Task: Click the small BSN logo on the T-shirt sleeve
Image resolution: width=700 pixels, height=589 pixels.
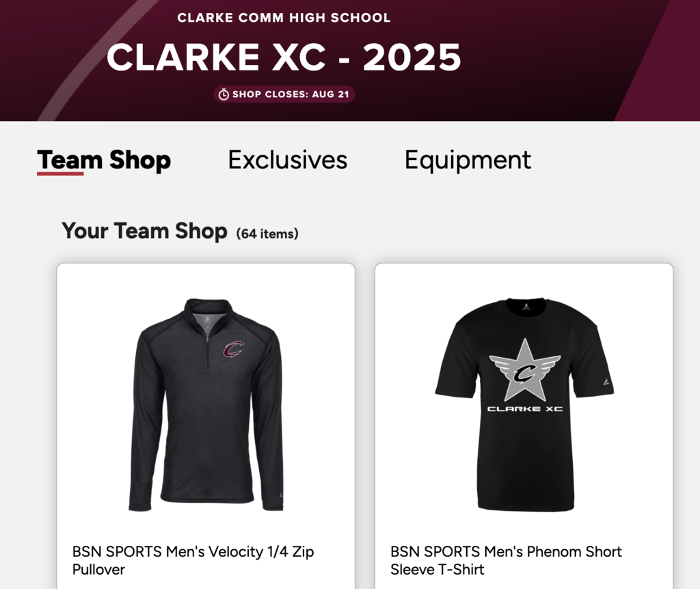Action: [x=606, y=382]
